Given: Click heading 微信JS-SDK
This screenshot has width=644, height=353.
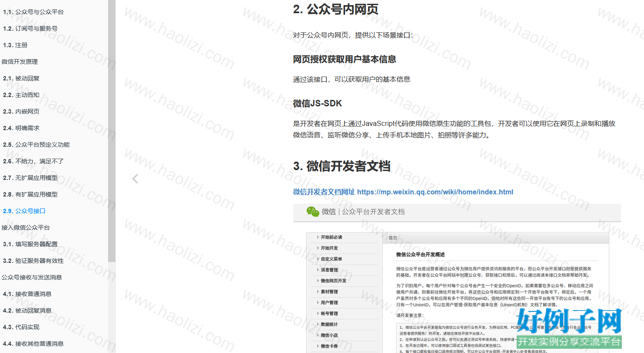Looking at the screenshot, I should 318,103.
